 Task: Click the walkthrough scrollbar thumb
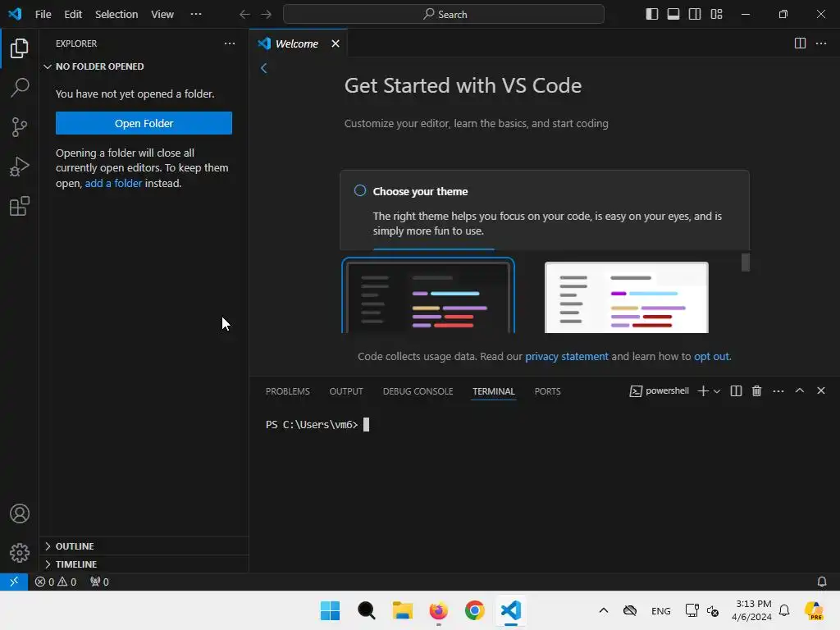(x=745, y=262)
